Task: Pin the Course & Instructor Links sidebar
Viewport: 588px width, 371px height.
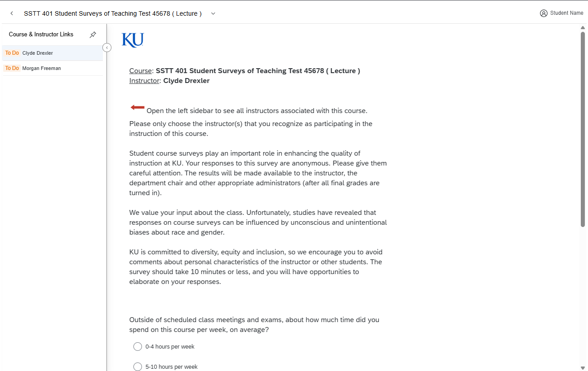Action: pyautogui.click(x=93, y=35)
